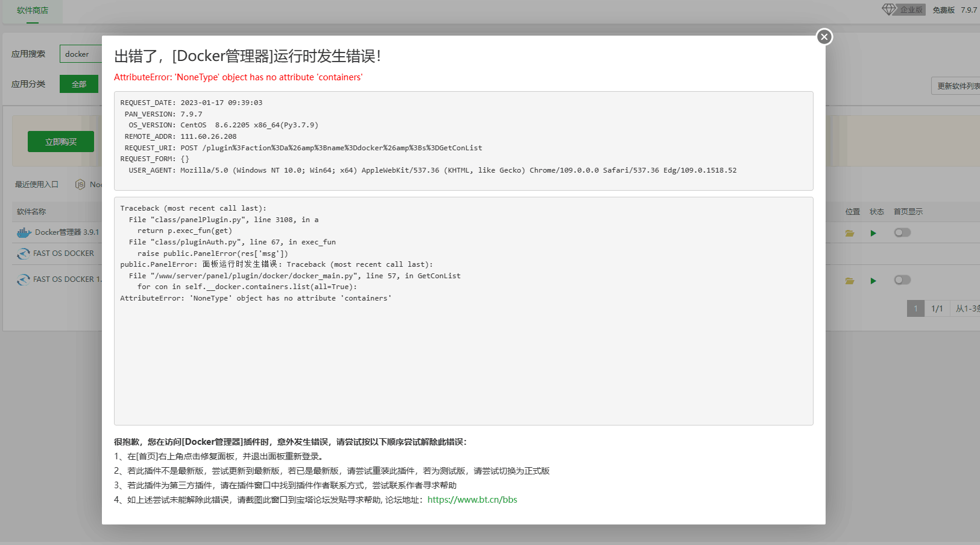Click the 免费版 version label
Screen dimensions: 980x545
tap(943, 10)
